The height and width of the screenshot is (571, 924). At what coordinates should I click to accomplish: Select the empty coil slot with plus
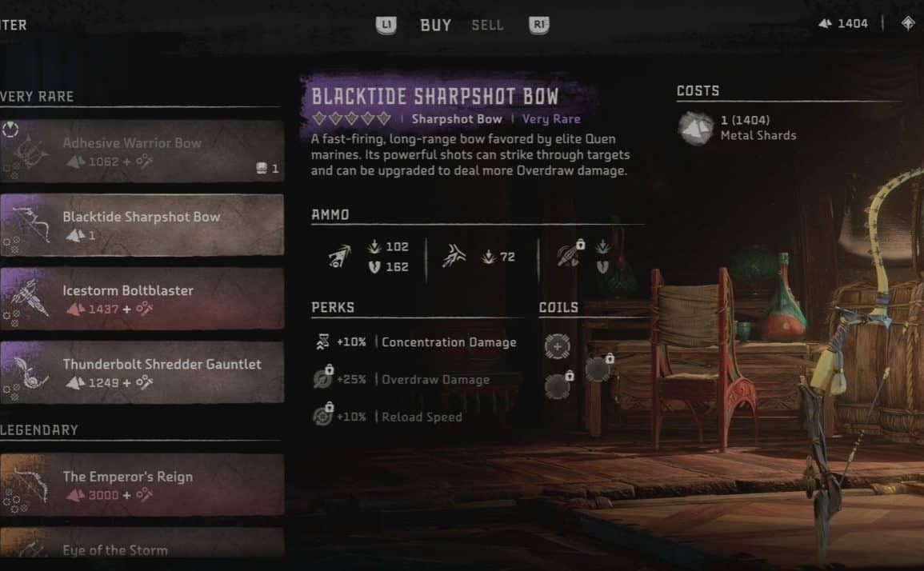(x=557, y=346)
